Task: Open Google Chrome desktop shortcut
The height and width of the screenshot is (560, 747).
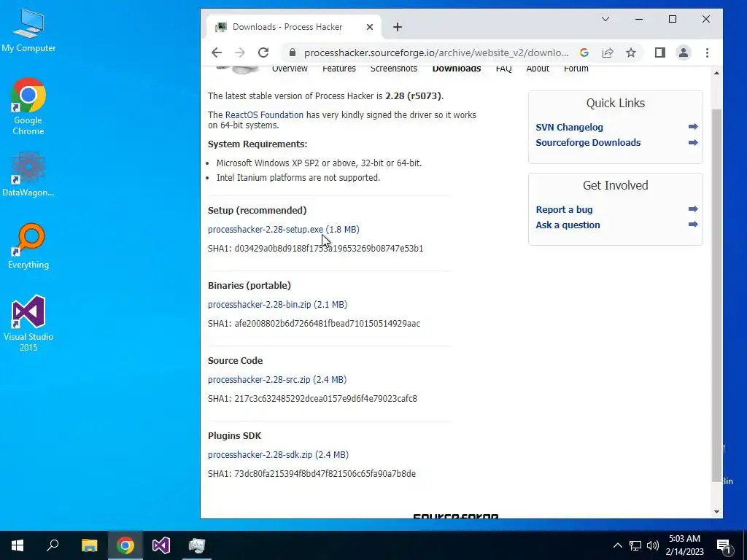Action: coord(28,106)
